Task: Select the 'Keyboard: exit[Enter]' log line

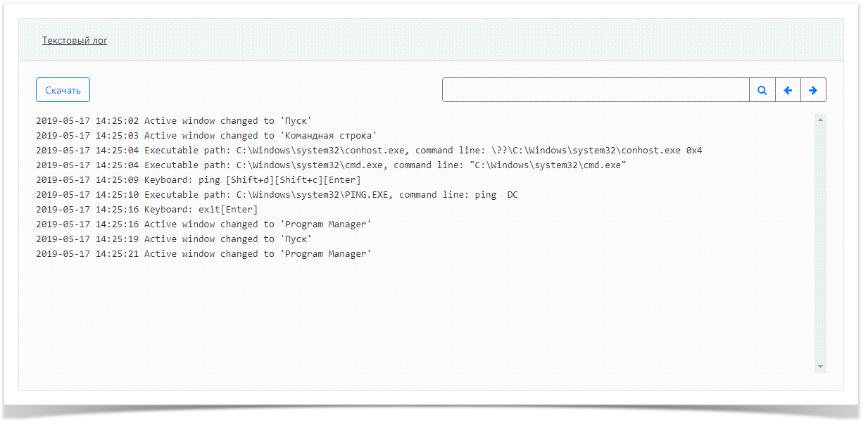Action: 146,210
